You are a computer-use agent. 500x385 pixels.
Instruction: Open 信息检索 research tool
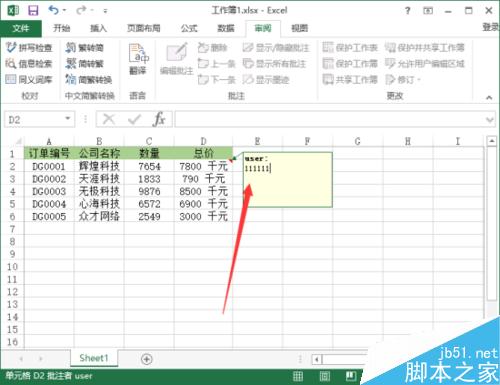click(x=29, y=63)
